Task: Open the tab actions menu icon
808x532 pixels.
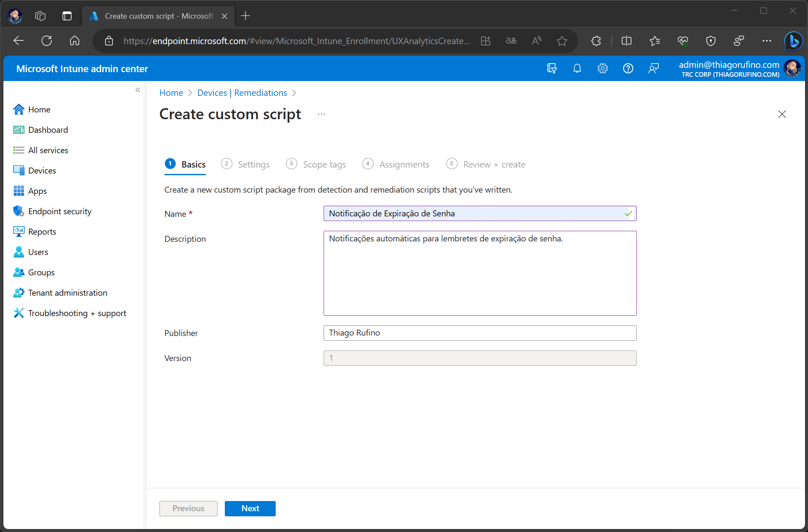Action: click(x=67, y=16)
